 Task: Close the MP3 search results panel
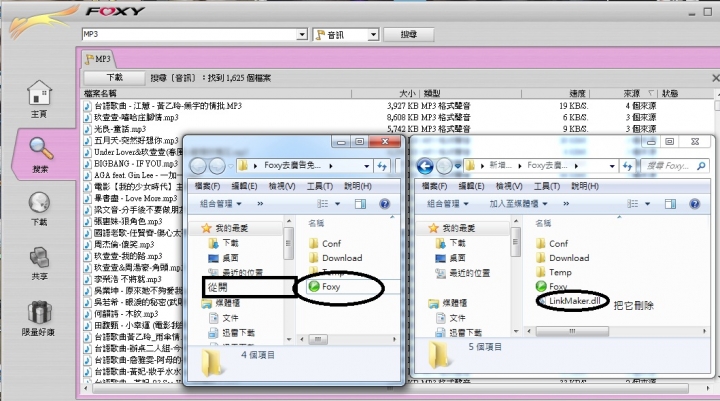click(x=715, y=78)
